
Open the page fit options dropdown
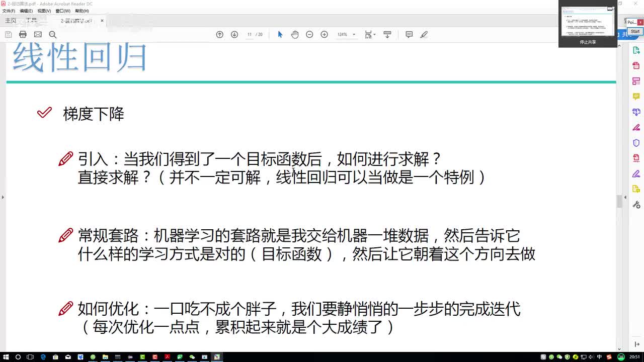tap(370, 34)
